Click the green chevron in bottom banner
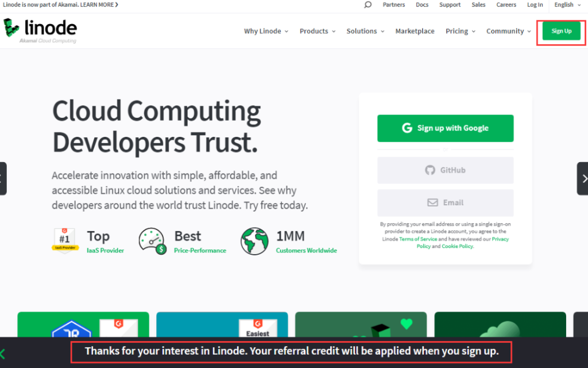The image size is (588, 368). click(3, 354)
